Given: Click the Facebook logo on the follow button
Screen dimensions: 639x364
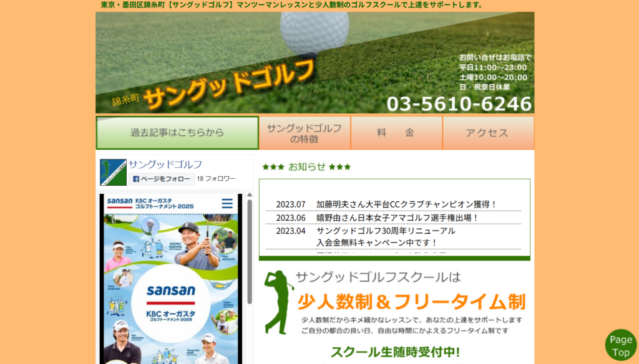Looking at the screenshot, I should pos(135,179).
